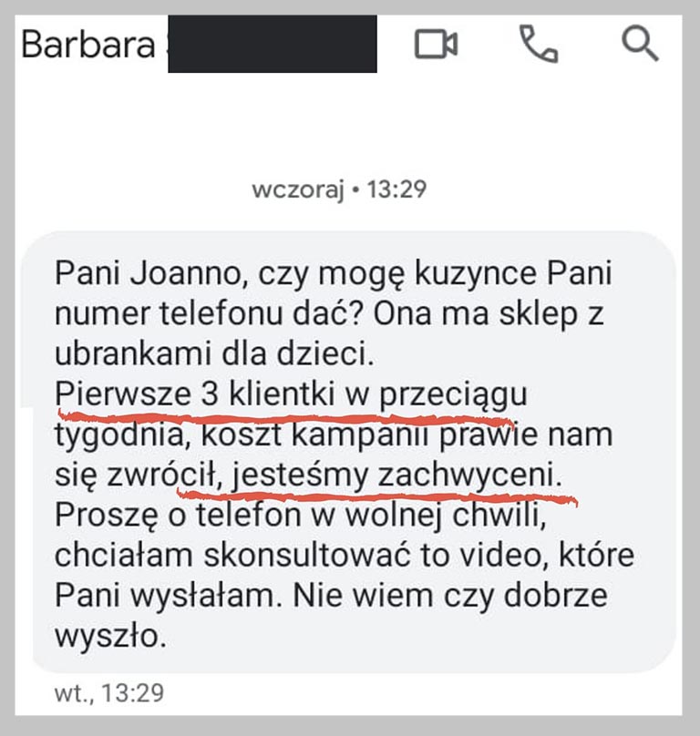Click the sentence start "Nie wiem czy dobrze"
Screen dimensions: 700x736
tap(450, 596)
